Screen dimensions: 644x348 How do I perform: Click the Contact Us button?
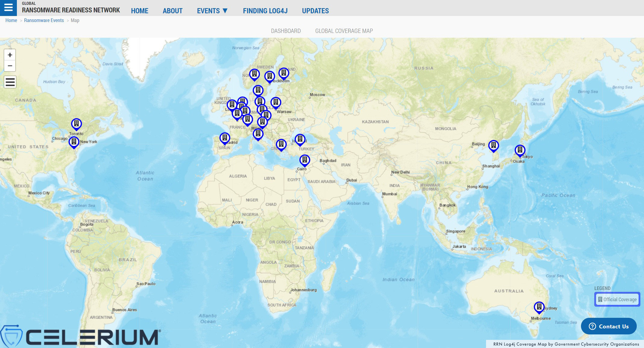coord(608,326)
